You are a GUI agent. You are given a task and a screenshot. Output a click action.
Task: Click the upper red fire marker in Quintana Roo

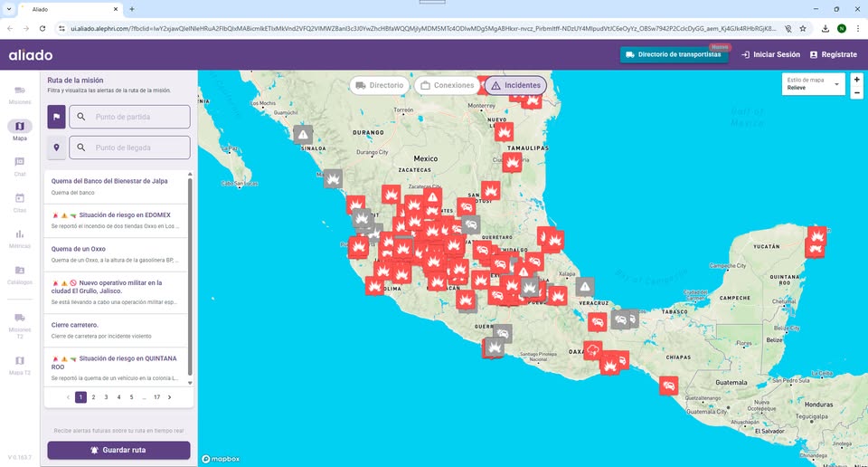tap(817, 235)
